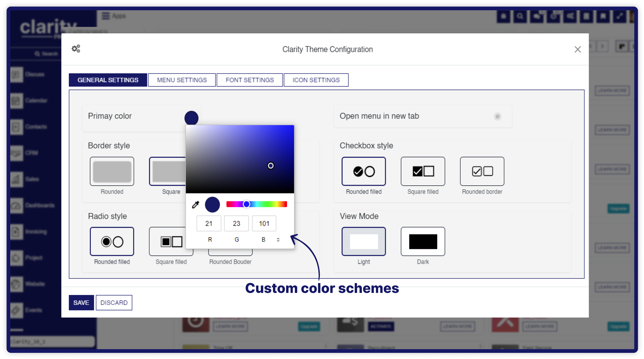Image resolution: width=644 pixels, height=359 pixels.
Task: Click the bookmark icon in top toolbar
Action: coord(603,16)
